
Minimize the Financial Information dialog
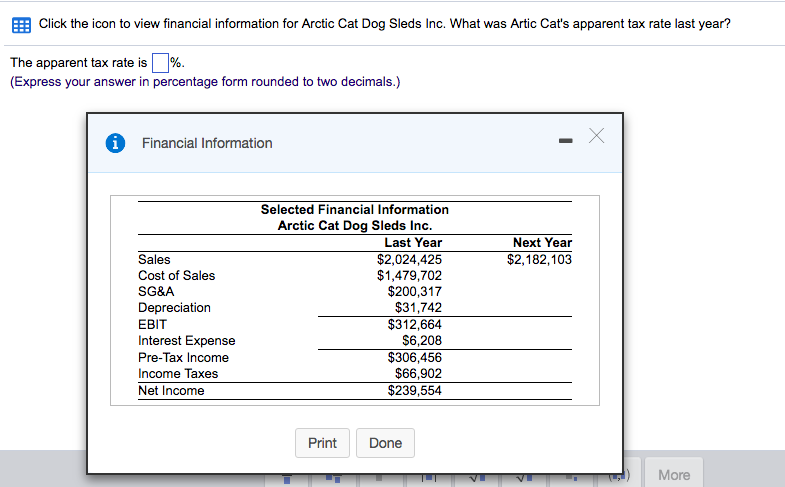click(x=564, y=141)
